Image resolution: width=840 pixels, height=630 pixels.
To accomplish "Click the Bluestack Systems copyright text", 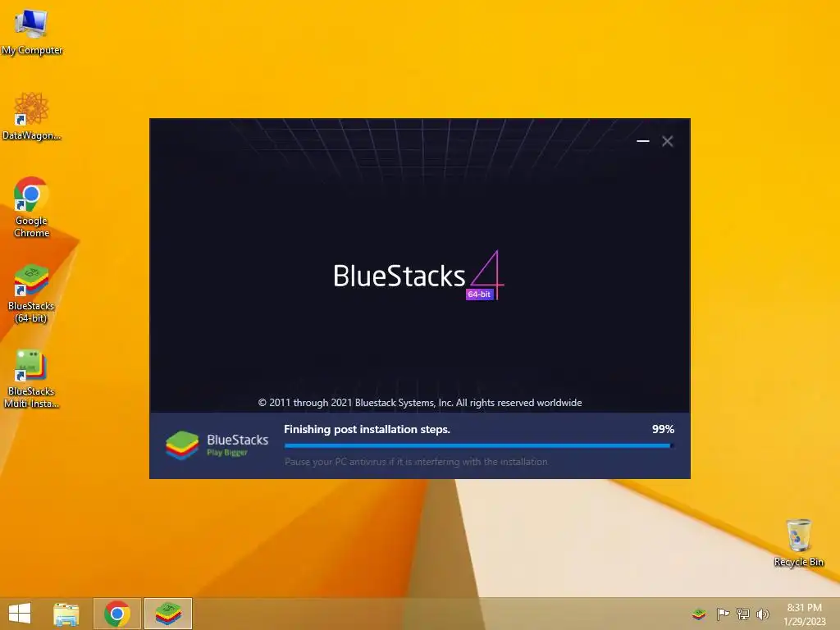I will (420, 403).
